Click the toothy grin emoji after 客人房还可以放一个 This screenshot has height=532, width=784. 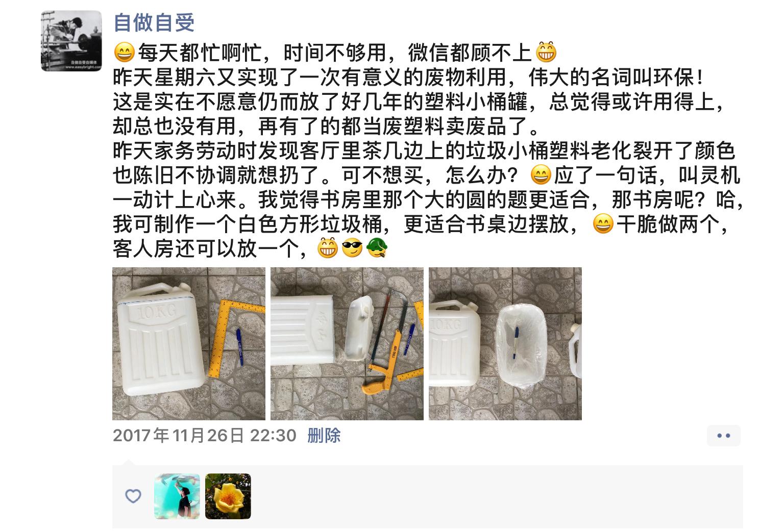327,249
